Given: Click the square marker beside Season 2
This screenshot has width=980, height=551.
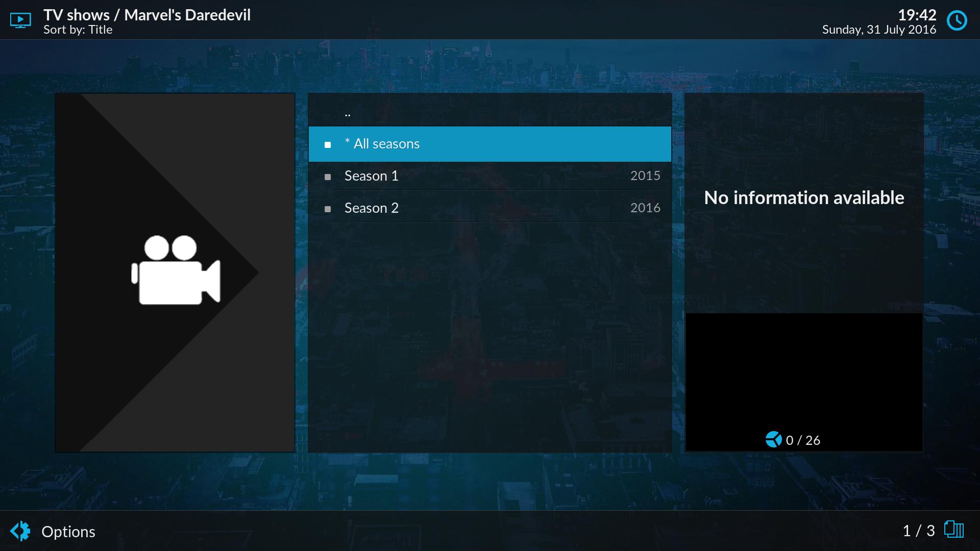Looking at the screenshot, I should (328, 209).
